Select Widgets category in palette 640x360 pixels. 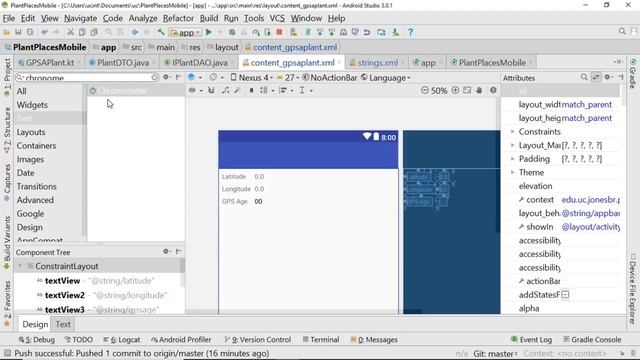tap(32, 105)
